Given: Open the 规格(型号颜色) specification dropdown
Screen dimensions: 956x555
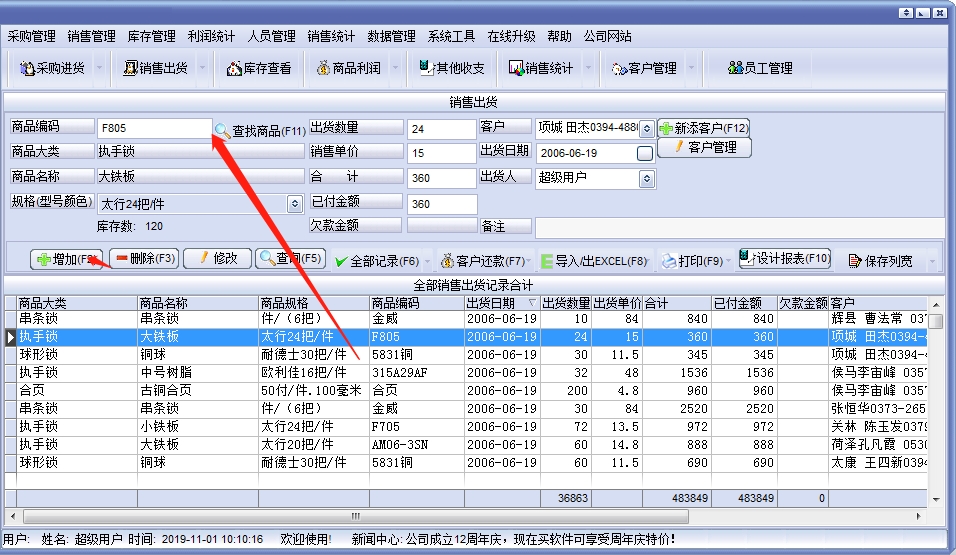Looking at the screenshot, I should (x=295, y=203).
